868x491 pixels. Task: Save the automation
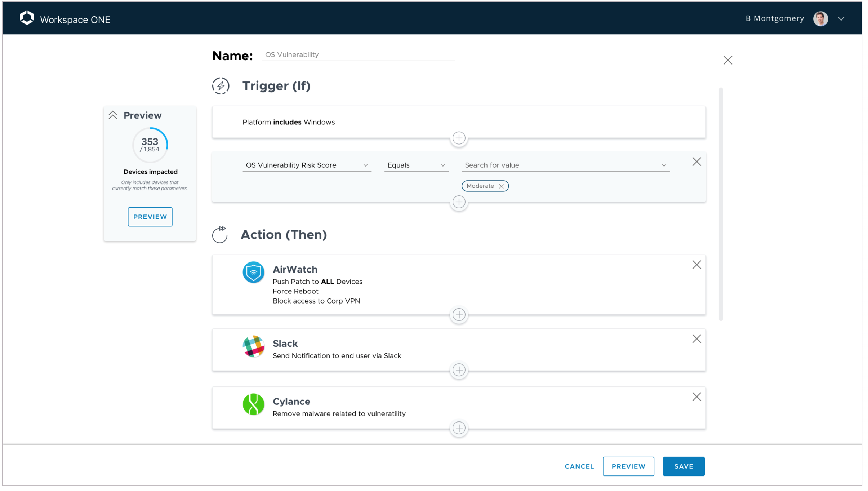[683, 466]
